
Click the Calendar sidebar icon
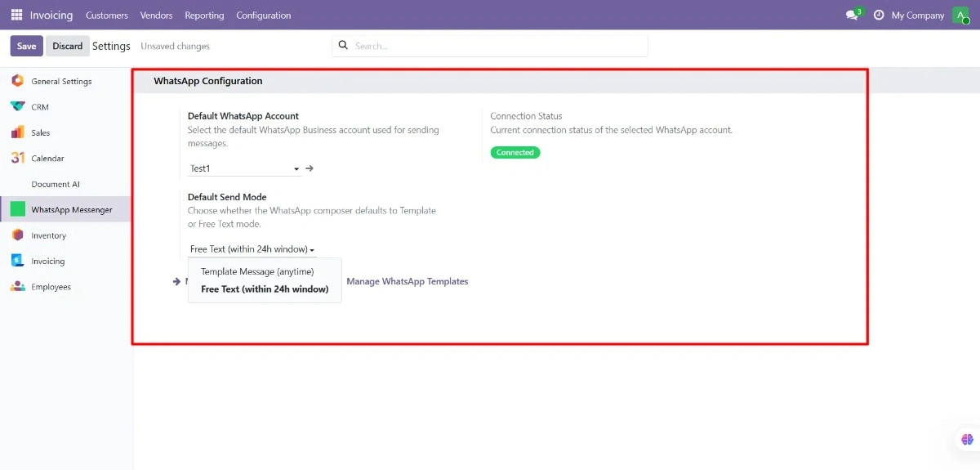(x=17, y=158)
